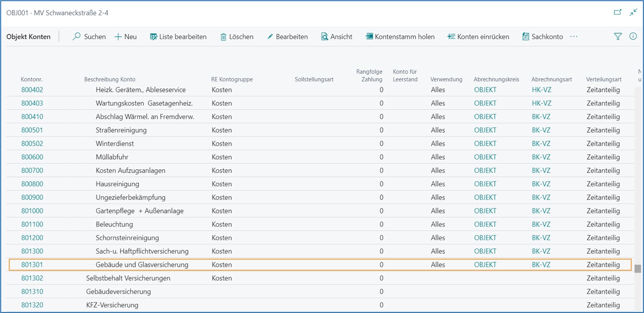Click the Neu plus icon
This screenshot has width=644, height=313.
[x=119, y=37]
